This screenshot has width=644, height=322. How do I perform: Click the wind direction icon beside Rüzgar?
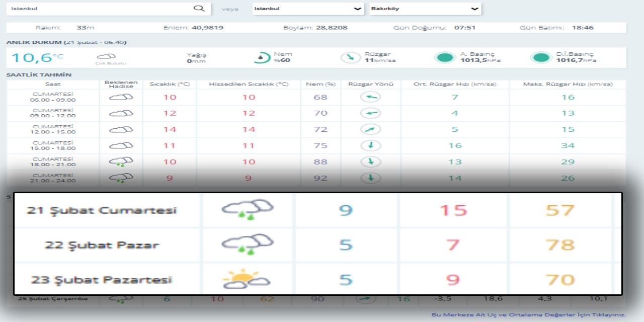pyautogui.click(x=348, y=57)
